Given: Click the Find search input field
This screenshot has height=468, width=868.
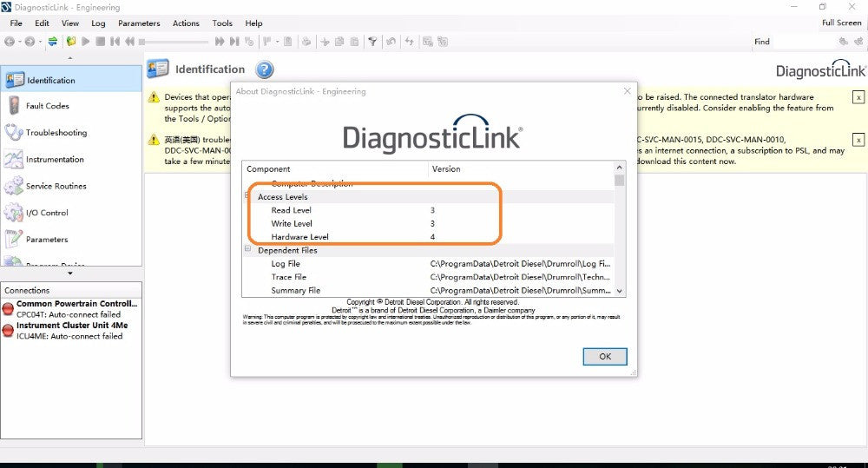Looking at the screenshot, I should point(804,42).
